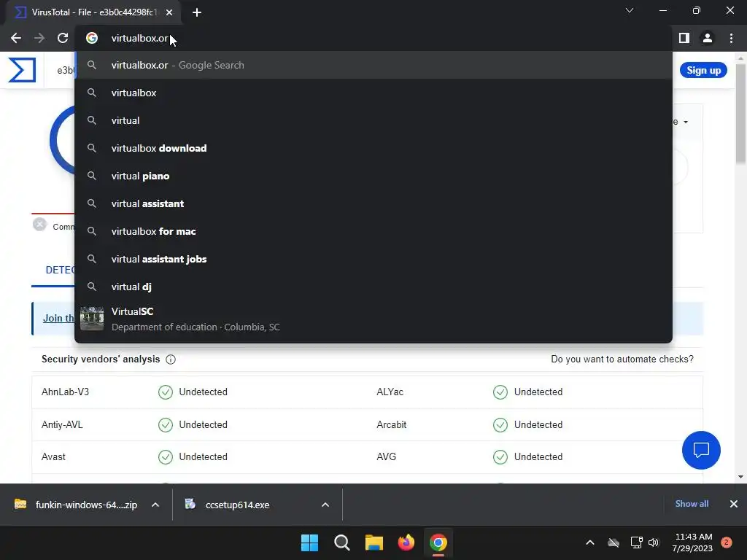Select 'virtual piano' suggestion
Viewport: 747px width, 560px height.
point(373,176)
